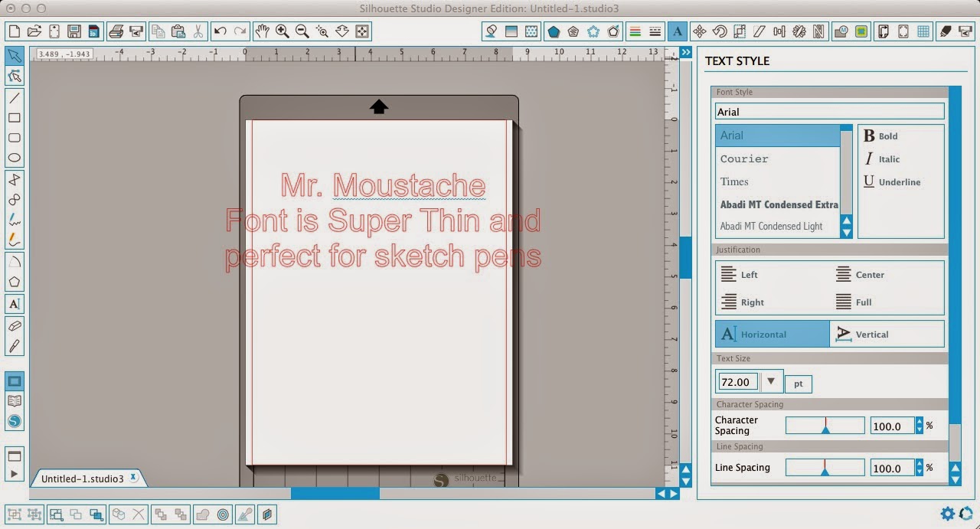980x529 pixels.
Task: Toggle Italic text style
Action: 882,159
